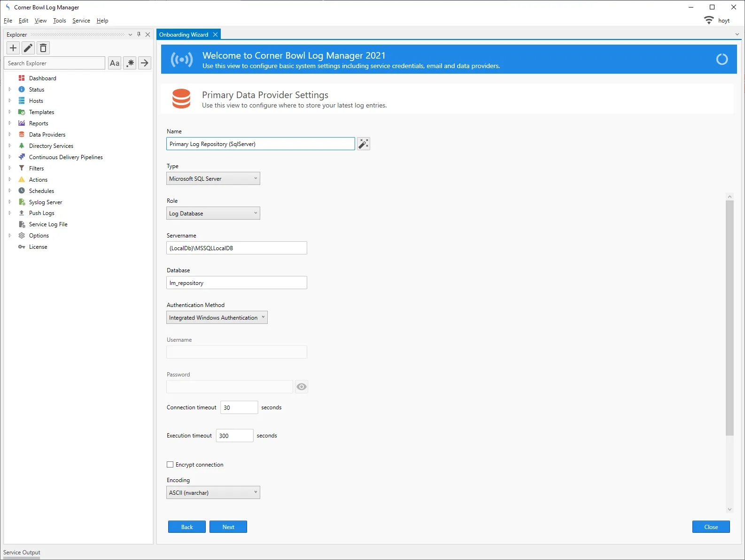
Task: Click the Back button
Action: click(x=187, y=527)
